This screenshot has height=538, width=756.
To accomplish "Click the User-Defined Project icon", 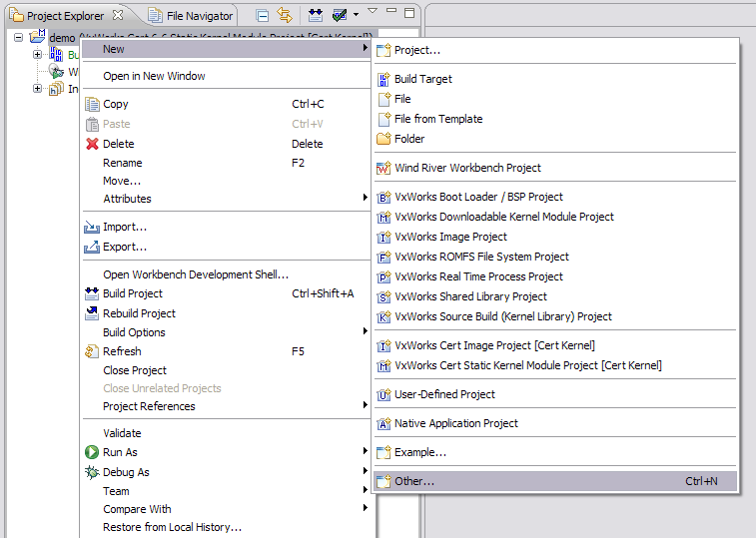I will pyautogui.click(x=383, y=394).
